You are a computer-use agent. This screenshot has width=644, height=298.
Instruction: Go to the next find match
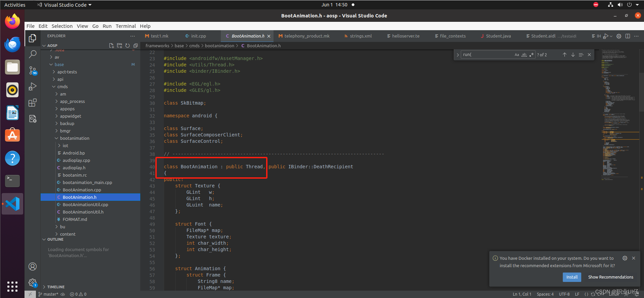[573, 55]
